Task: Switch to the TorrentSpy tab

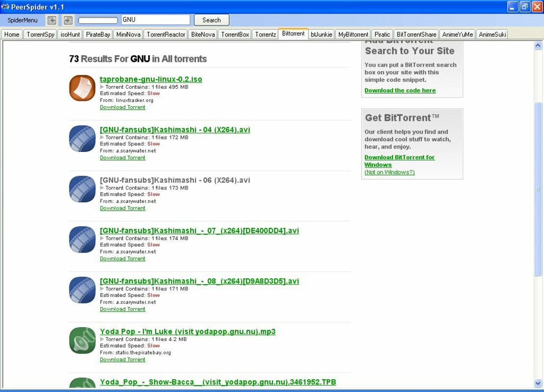Action: coord(41,34)
